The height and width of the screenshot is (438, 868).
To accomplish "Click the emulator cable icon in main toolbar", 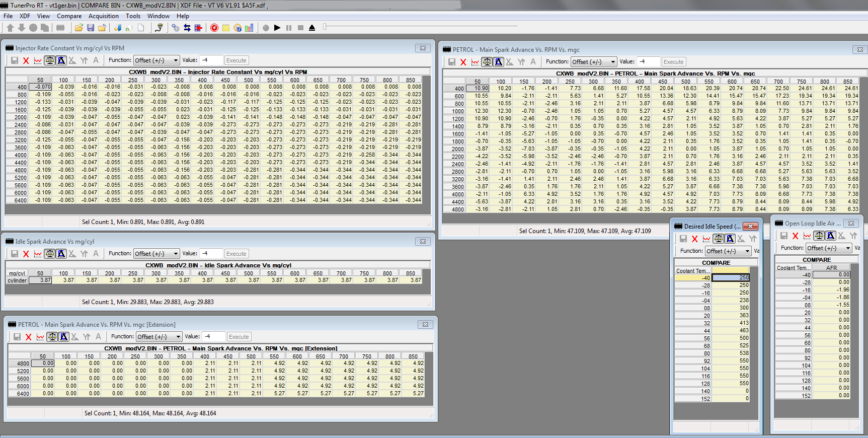I will point(159,28).
